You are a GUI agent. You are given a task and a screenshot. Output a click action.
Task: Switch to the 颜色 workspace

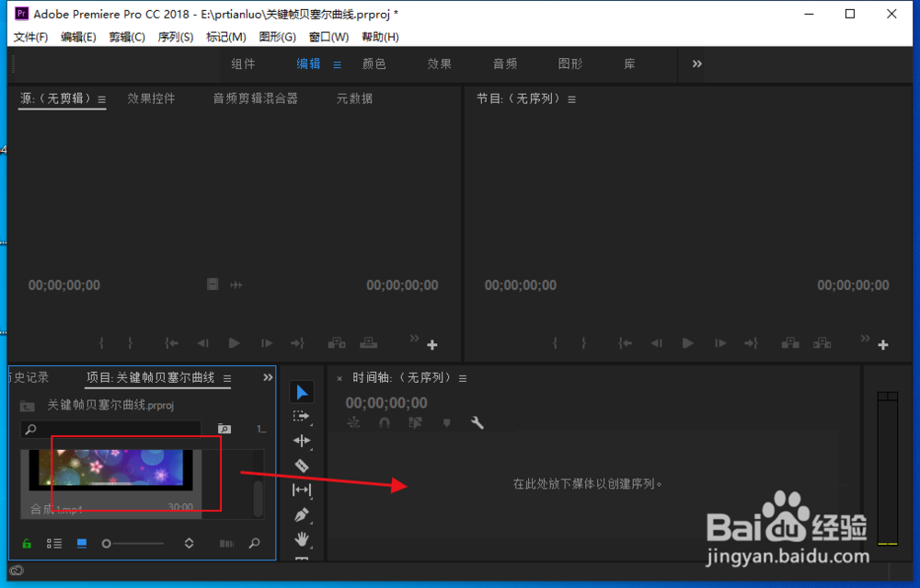pyautogui.click(x=374, y=63)
